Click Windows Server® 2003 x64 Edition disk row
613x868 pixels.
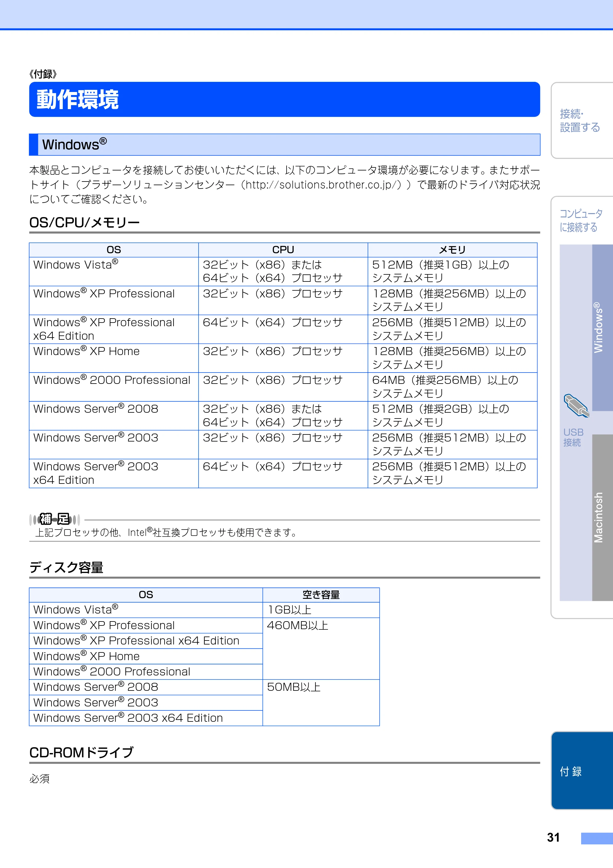click(146, 717)
